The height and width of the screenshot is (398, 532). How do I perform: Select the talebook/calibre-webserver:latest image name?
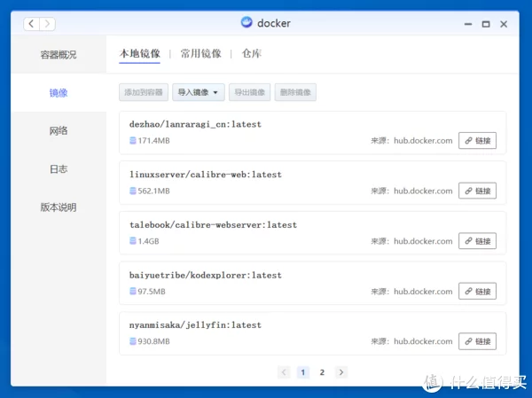[213, 224]
